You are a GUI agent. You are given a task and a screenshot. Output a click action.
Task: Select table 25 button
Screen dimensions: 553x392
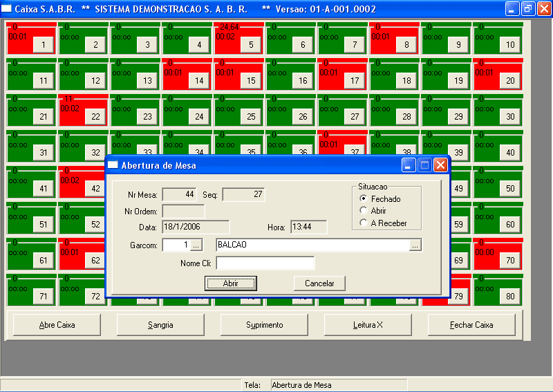[x=251, y=117]
